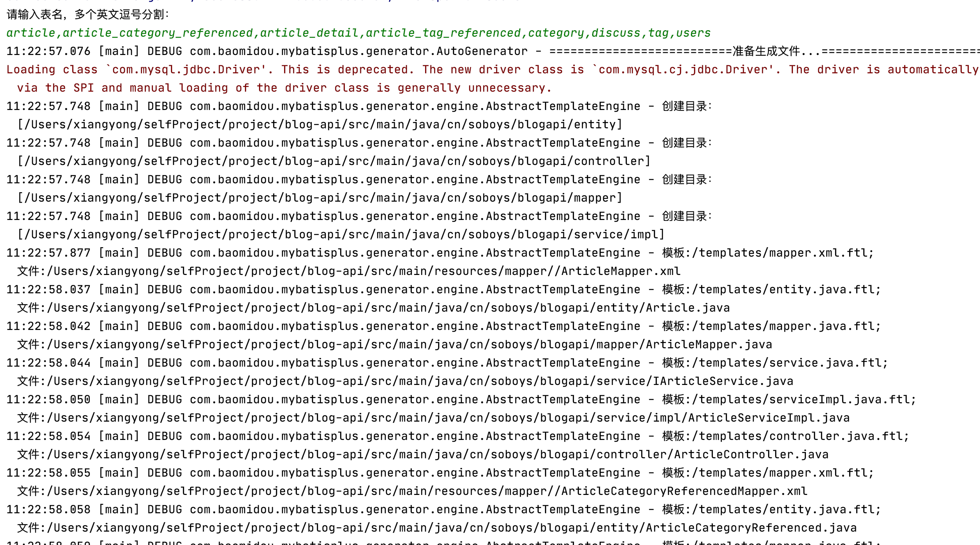Click the ArticleController.java file path
This screenshot has width=980, height=545.
coord(422,454)
